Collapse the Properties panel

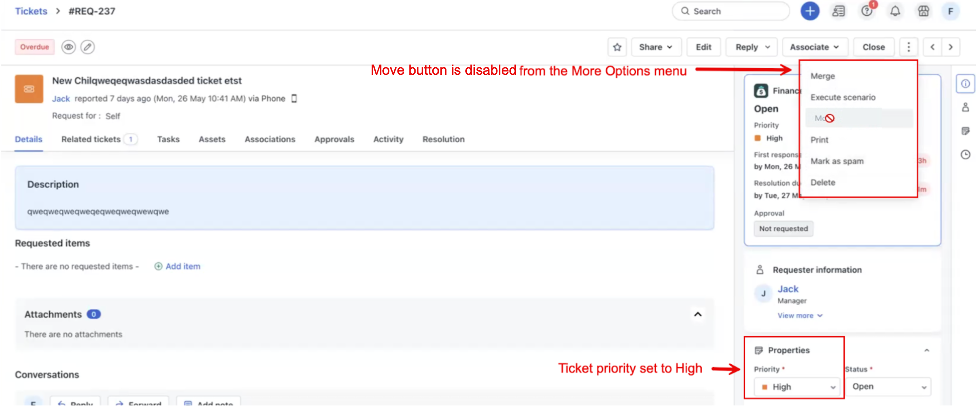(926, 350)
